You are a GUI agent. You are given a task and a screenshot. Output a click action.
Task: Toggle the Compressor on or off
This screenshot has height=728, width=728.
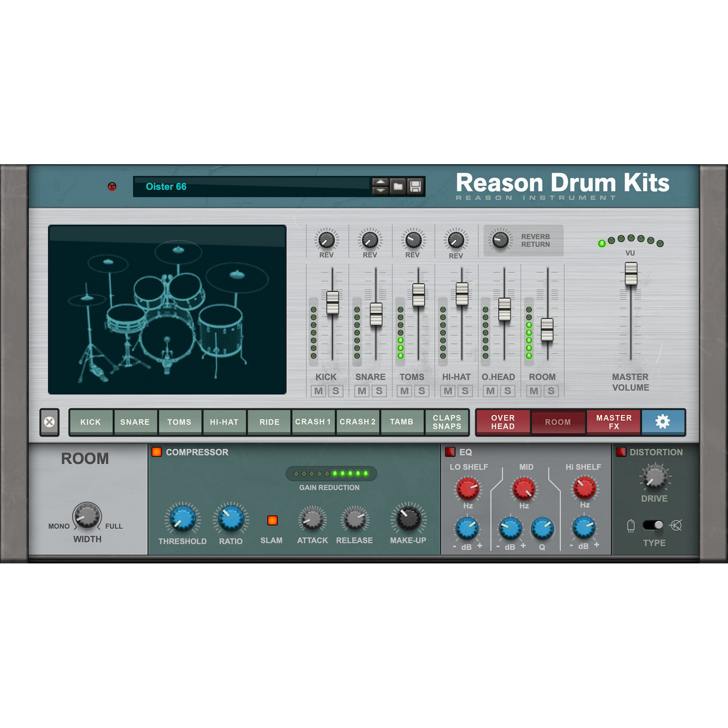(156, 452)
